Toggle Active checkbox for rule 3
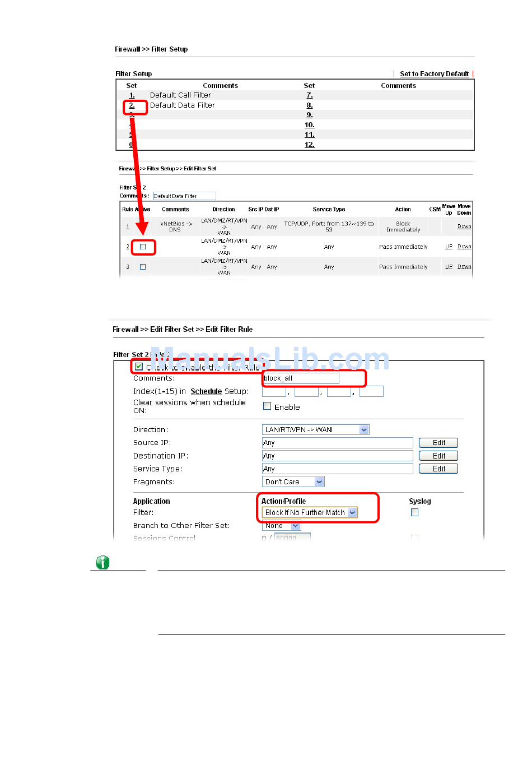Screen dimensions: 532x778 [143, 267]
